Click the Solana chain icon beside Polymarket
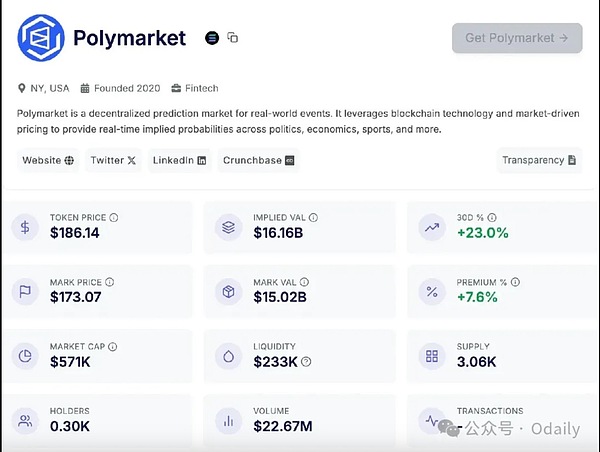 pos(211,38)
